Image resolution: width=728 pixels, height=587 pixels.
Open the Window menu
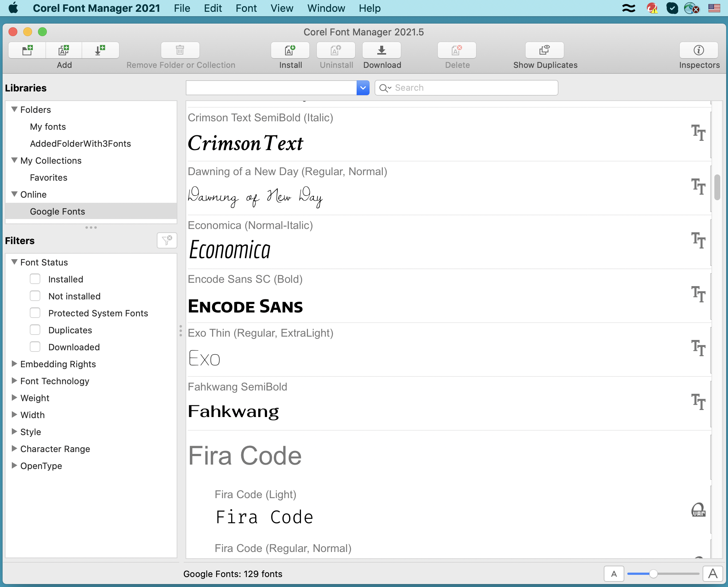[326, 8]
